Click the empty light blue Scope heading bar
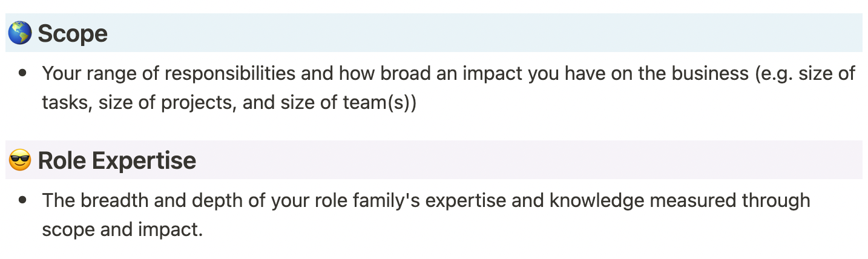This screenshot has width=868, height=259. tap(484, 33)
